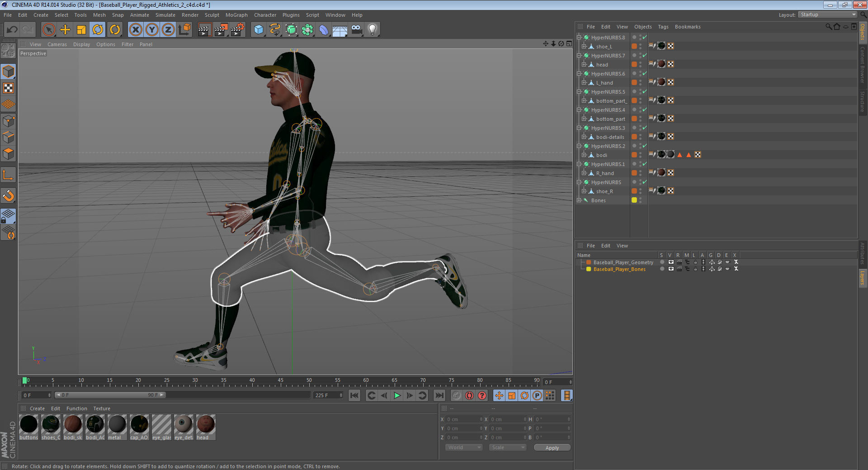Open the World coordinate dropdown
Viewport: 868px width, 470px height.
pos(464,447)
